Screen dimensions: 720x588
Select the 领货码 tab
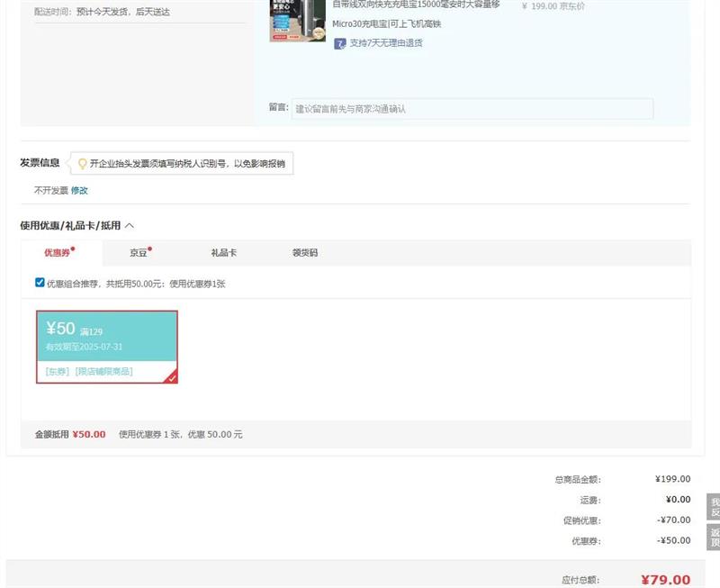click(304, 253)
